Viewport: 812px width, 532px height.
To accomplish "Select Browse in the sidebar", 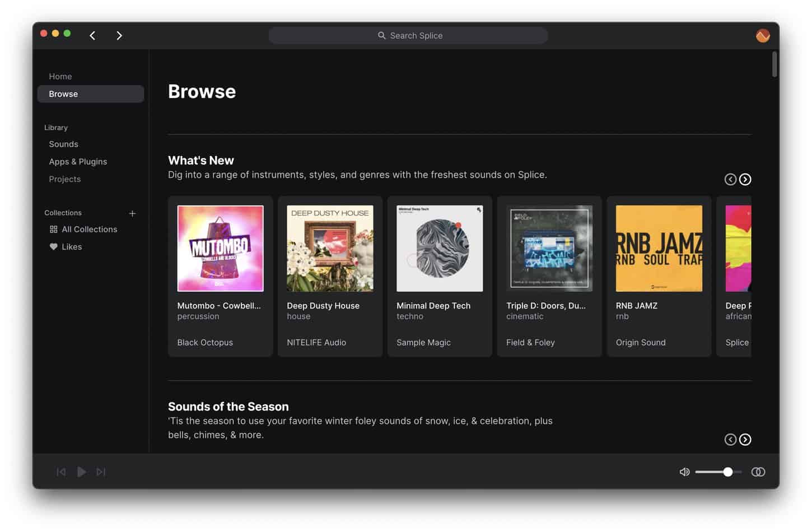I will (91, 94).
